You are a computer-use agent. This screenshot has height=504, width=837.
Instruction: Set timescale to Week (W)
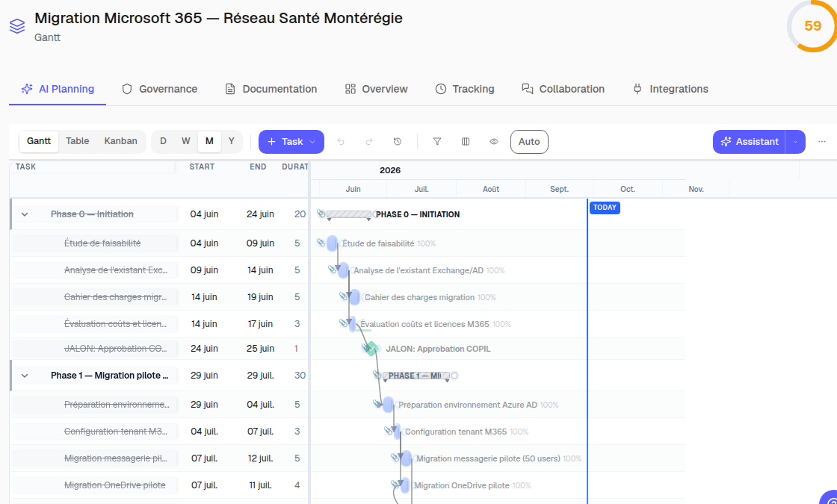pos(186,141)
